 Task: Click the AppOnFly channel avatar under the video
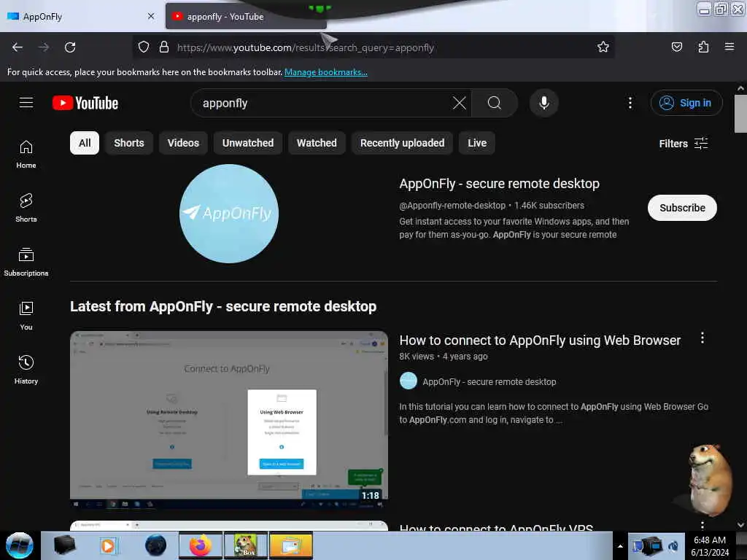[x=409, y=381]
